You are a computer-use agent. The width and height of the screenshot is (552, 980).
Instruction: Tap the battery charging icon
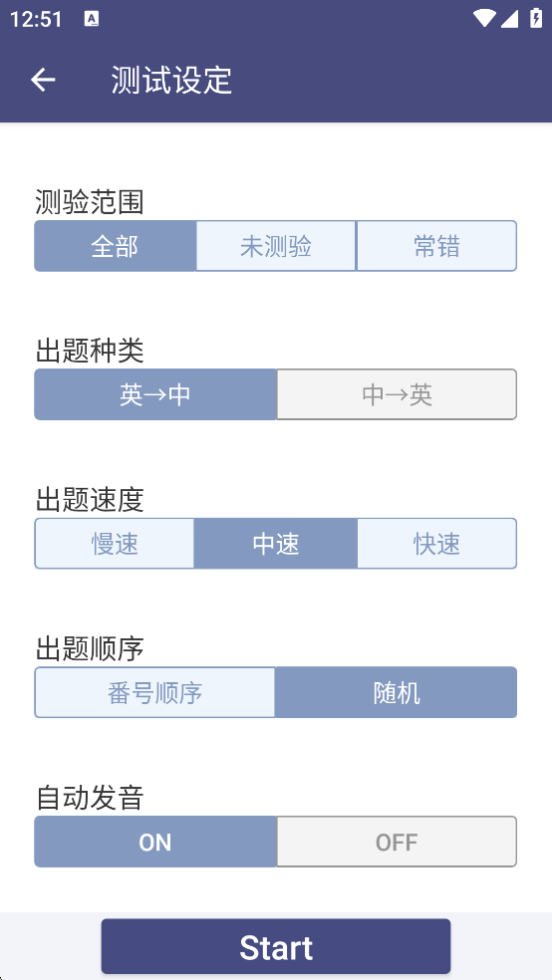(x=536, y=18)
